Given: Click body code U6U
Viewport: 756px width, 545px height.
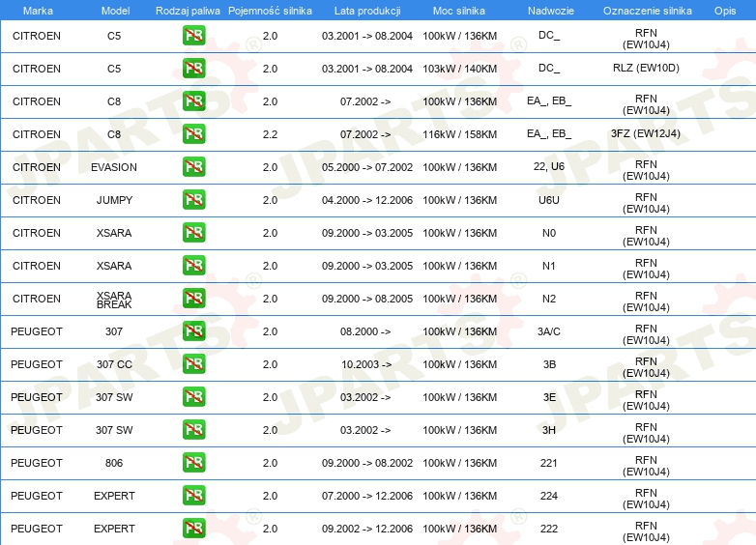Looking at the screenshot, I should (549, 200).
